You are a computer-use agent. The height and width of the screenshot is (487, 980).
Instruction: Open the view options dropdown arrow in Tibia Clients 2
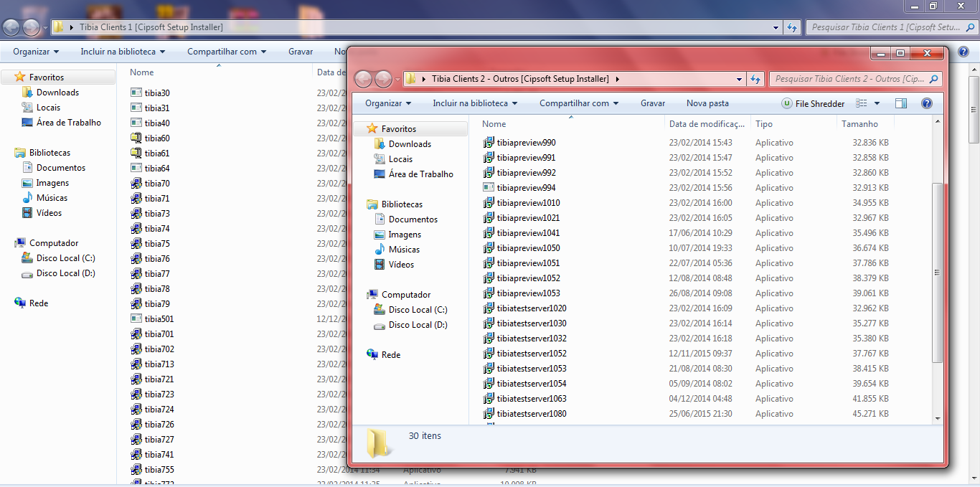[x=877, y=103]
